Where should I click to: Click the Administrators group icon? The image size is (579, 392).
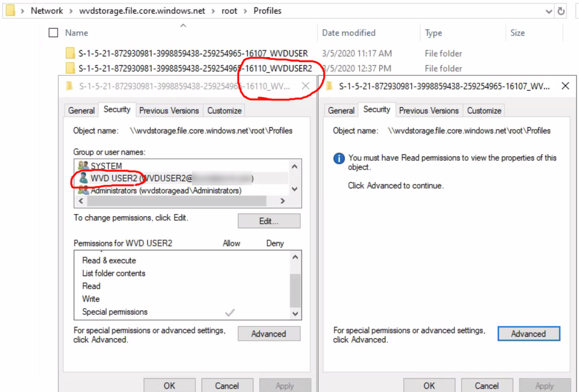(83, 191)
